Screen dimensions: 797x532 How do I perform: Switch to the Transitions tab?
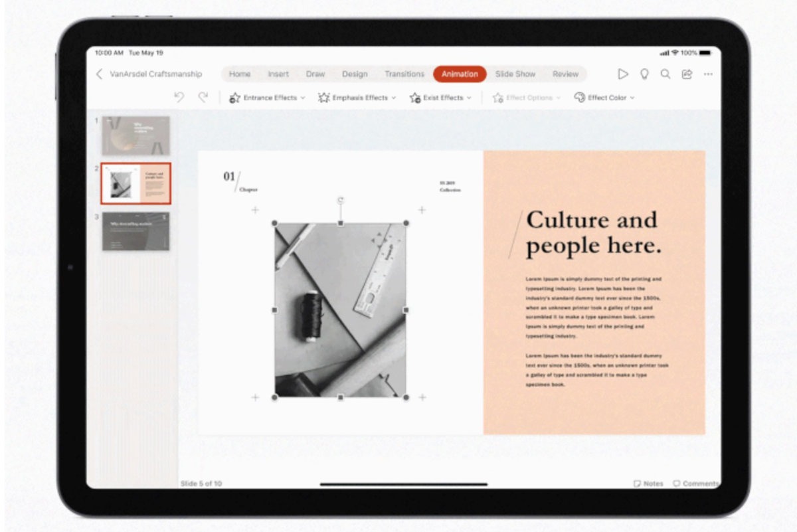[404, 74]
